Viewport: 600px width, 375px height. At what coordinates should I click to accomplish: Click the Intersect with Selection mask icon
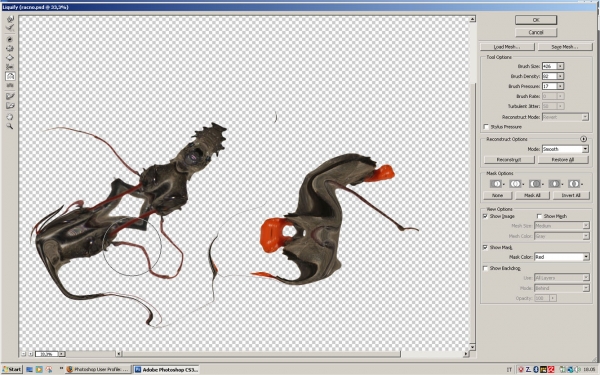point(554,184)
